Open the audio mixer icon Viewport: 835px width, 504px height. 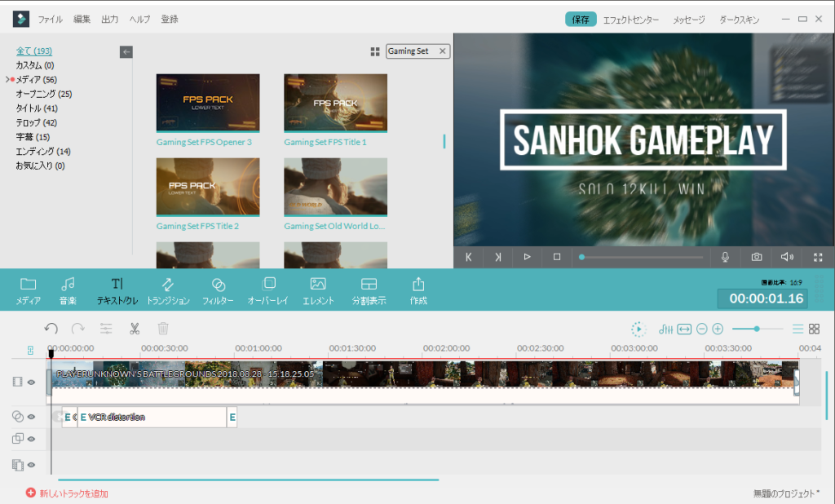665,329
